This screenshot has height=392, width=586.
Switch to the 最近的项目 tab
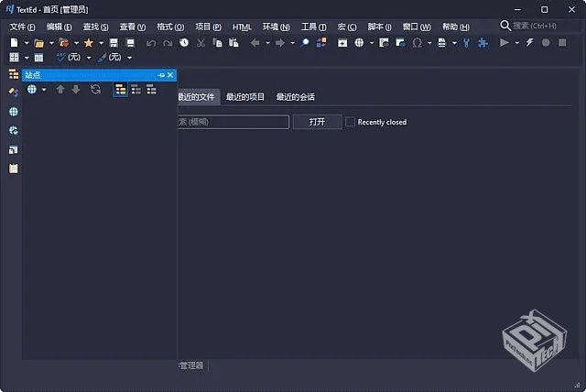coord(245,97)
